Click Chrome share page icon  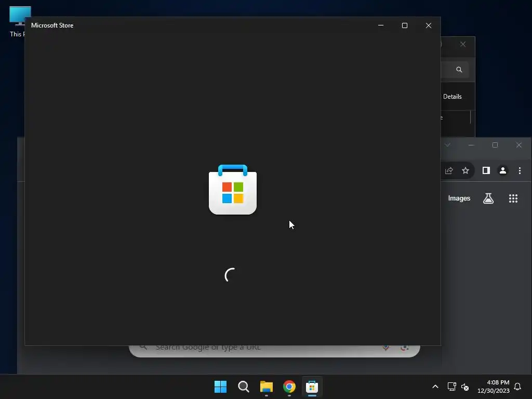(449, 170)
